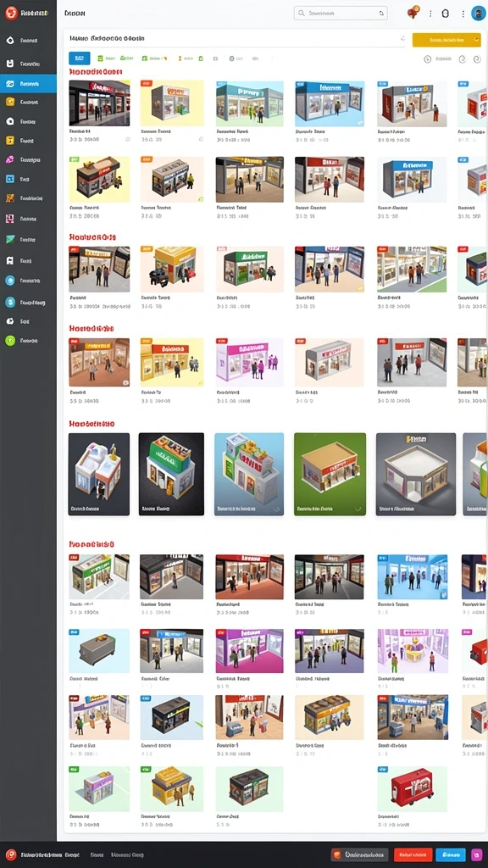Click the magenta square icon in the bottom bar
This screenshot has width=488, height=868.
[476, 854]
